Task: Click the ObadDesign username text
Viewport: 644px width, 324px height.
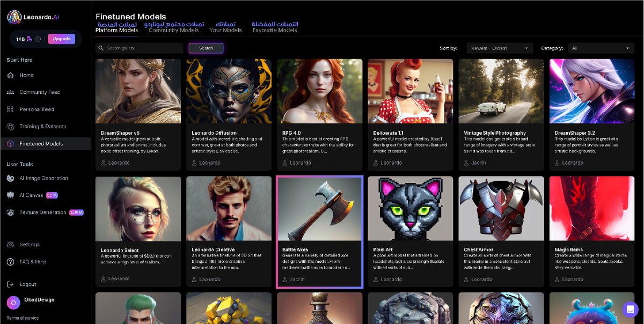Action: 39,300
